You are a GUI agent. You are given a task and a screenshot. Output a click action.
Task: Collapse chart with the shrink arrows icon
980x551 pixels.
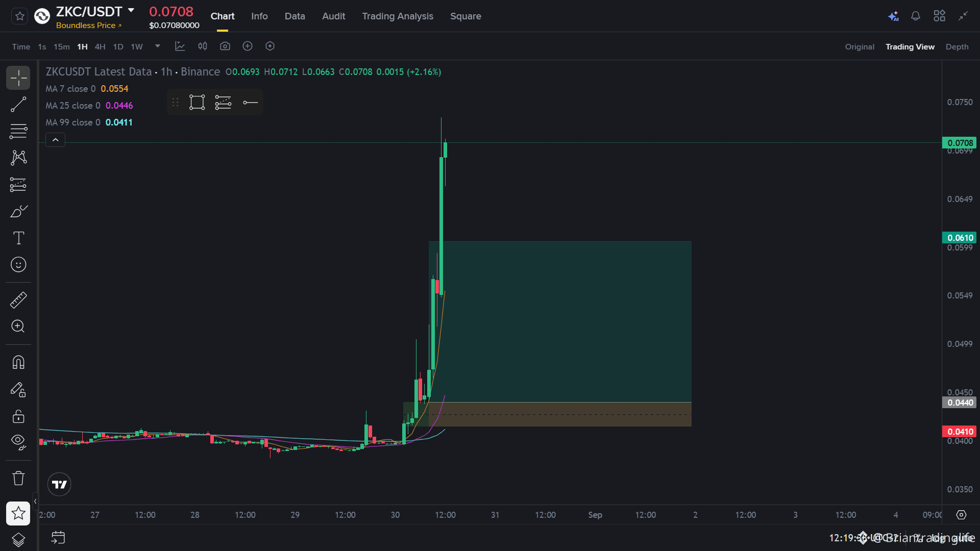pos(963,16)
